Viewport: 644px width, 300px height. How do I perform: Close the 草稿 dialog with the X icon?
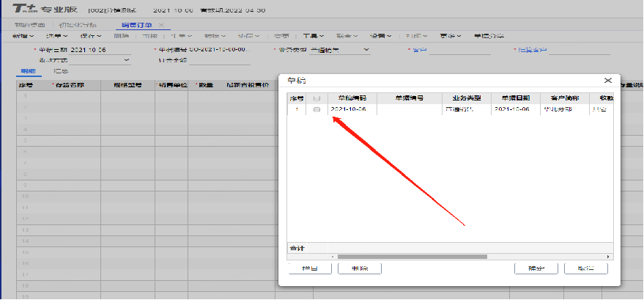[607, 81]
